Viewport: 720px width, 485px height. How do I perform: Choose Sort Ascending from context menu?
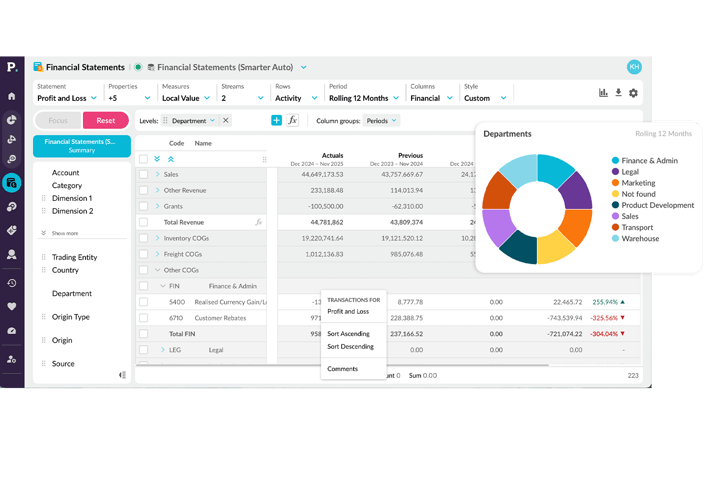point(348,334)
